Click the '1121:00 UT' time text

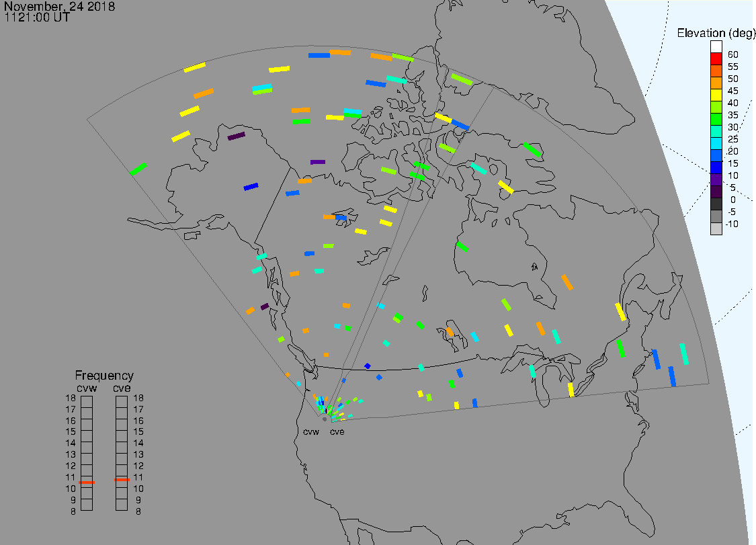pyautogui.click(x=37, y=17)
